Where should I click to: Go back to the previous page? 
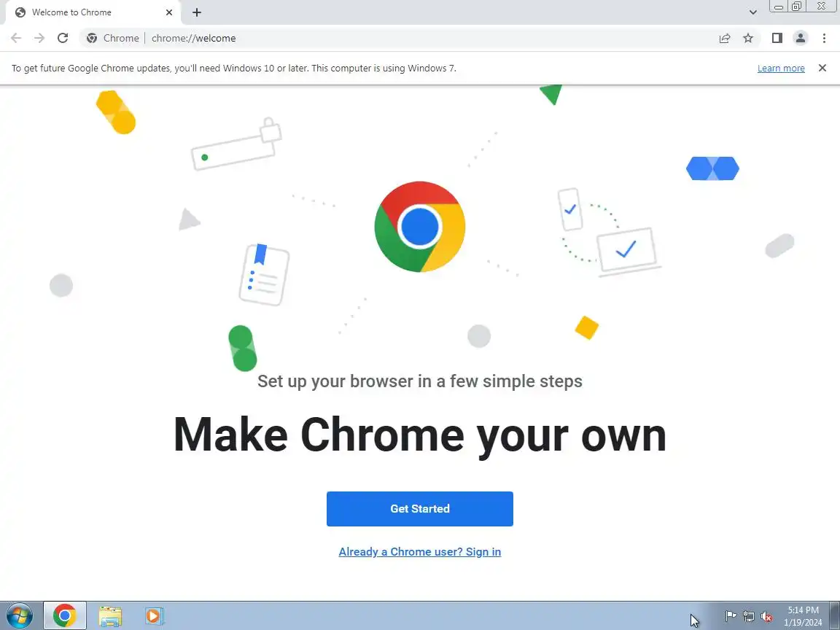pyautogui.click(x=16, y=38)
